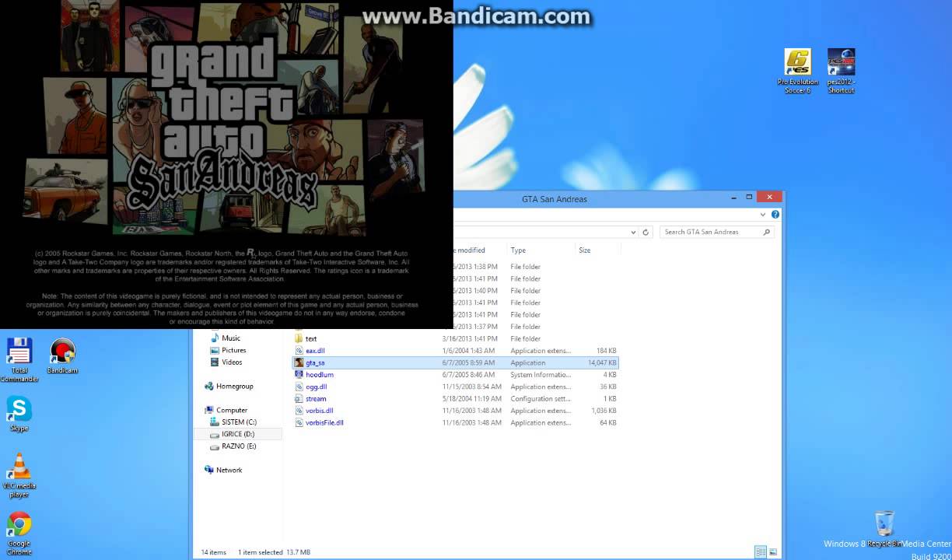
Task: Minimize the GTA San Andreas Explorer window
Action: point(732,198)
